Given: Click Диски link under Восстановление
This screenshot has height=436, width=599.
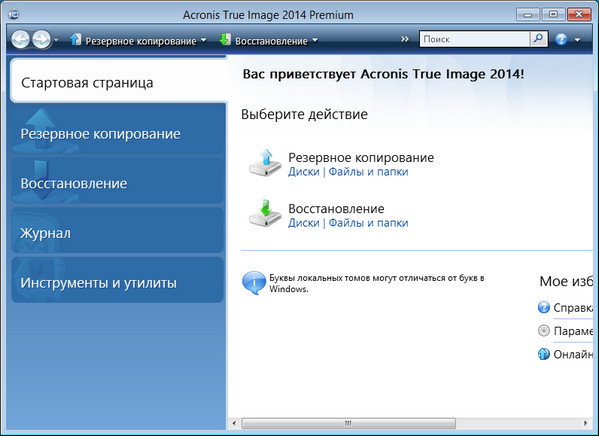Looking at the screenshot, I should pos(304,223).
